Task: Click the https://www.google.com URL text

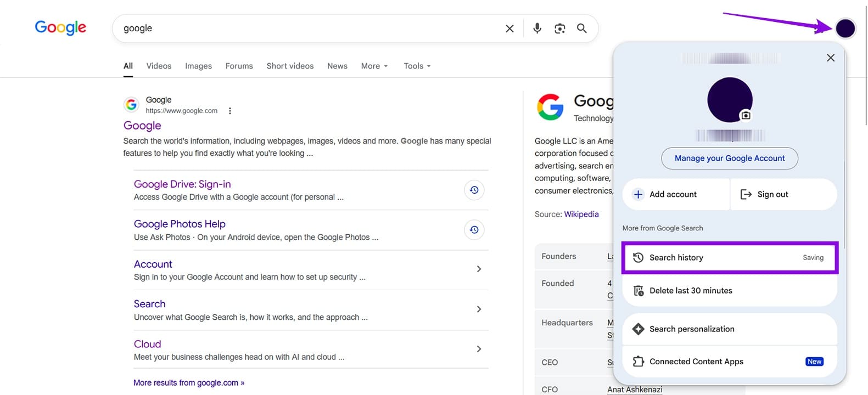Action: click(182, 111)
